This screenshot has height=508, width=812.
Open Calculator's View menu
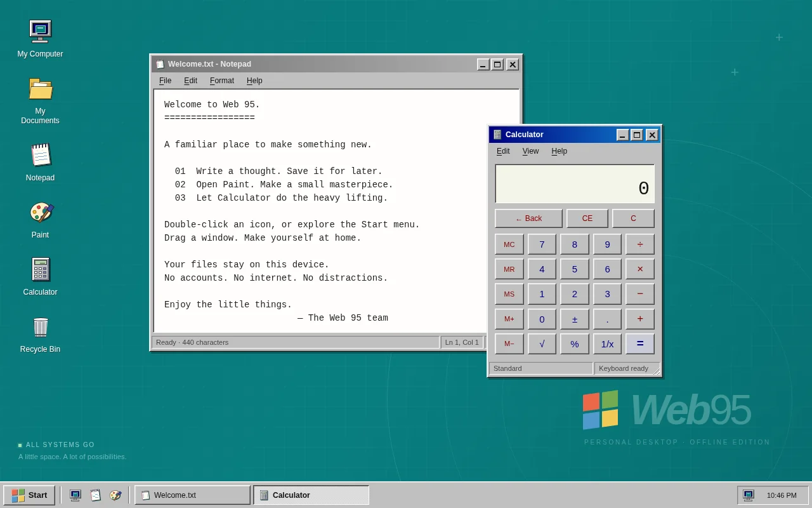[530, 151]
